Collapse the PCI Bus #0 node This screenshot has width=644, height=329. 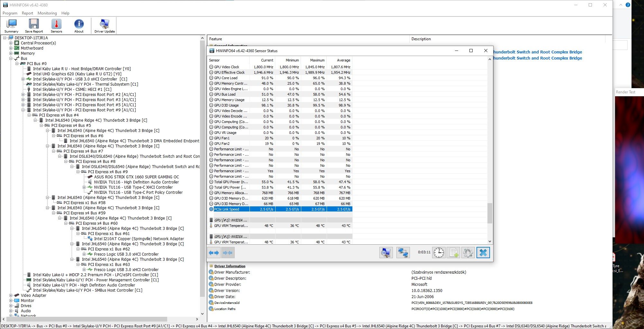(x=17, y=63)
